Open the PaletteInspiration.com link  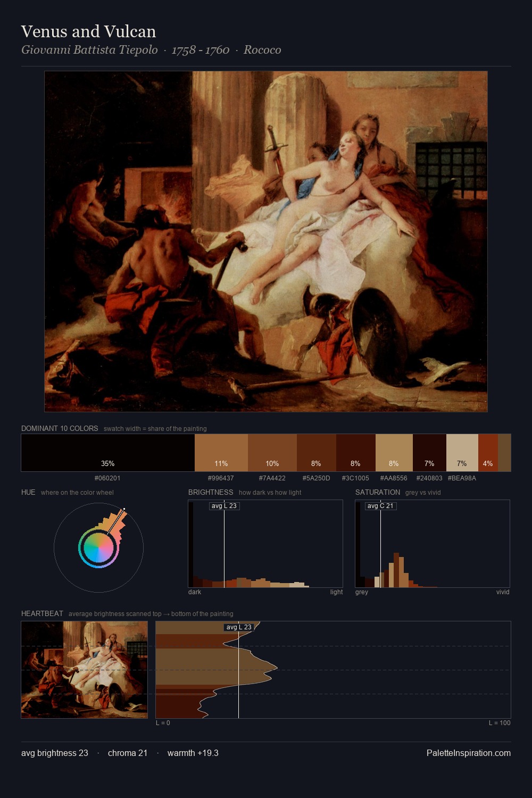(469, 753)
